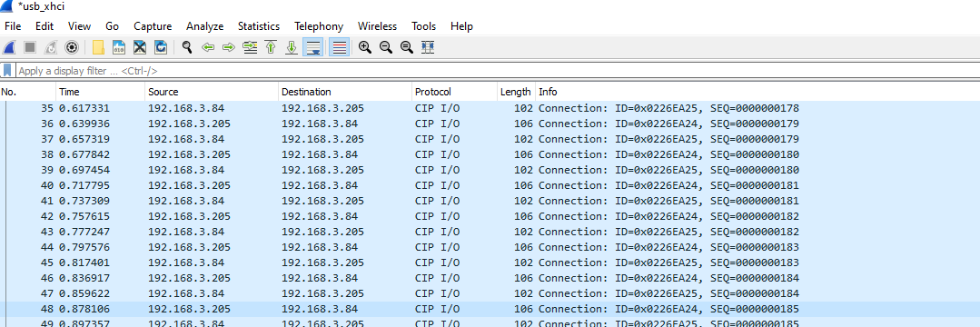The height and width of the screenshot is (327, 980).
Task: Save this capture file
Action: (x=119, y=47)
